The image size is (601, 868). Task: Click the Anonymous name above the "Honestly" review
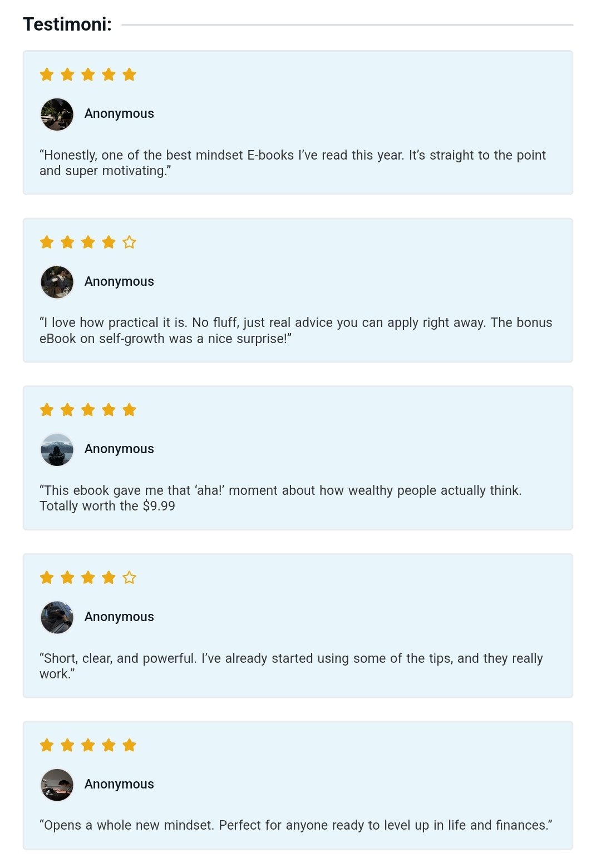point(119,113)
